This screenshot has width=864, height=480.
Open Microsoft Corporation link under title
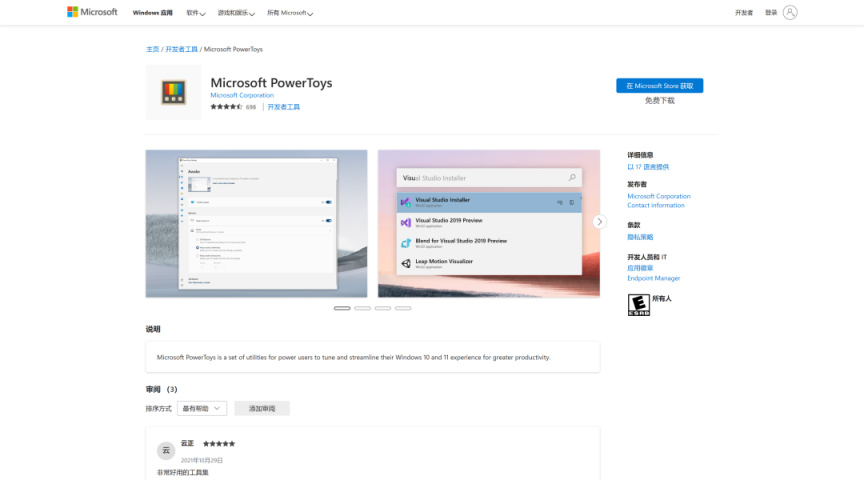(242, 95)
